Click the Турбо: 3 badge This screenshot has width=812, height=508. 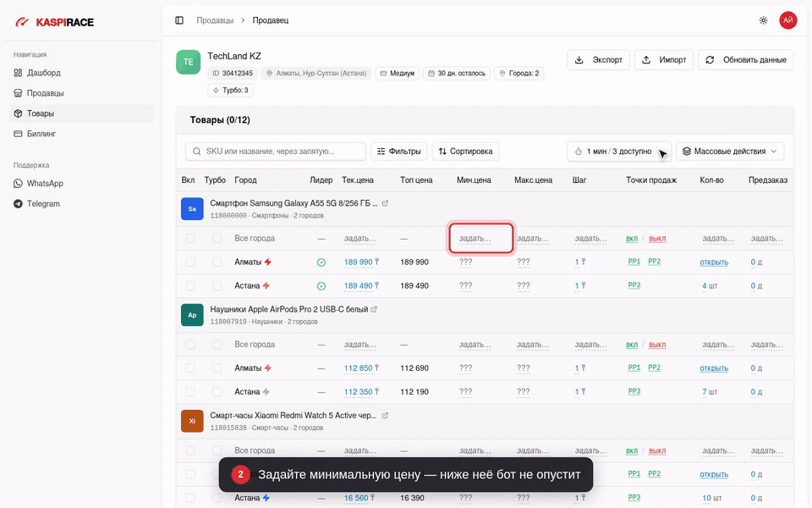pos(230,91)
